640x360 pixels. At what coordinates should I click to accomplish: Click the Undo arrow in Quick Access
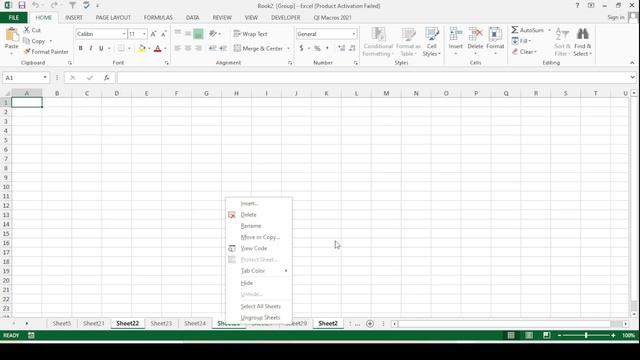(36, 5)
